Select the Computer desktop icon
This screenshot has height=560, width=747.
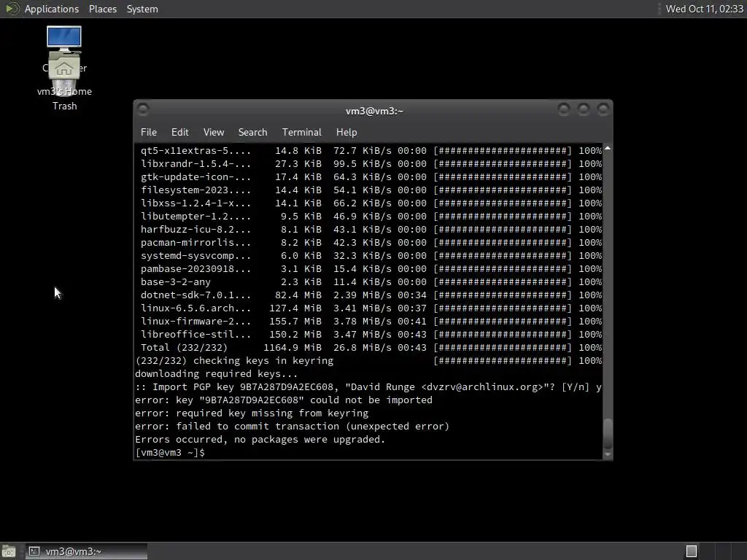[64, 39]
